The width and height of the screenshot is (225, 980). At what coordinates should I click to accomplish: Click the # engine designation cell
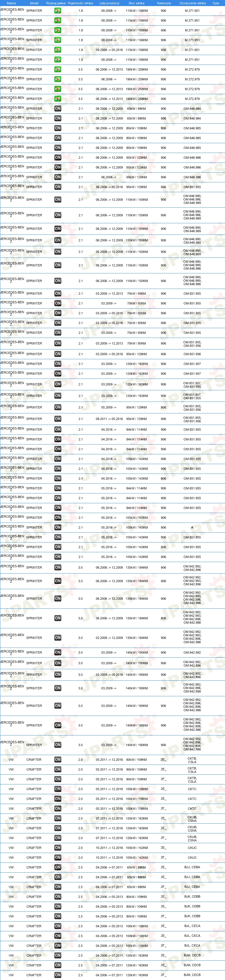pyautogui.click(x=192, y=527)
